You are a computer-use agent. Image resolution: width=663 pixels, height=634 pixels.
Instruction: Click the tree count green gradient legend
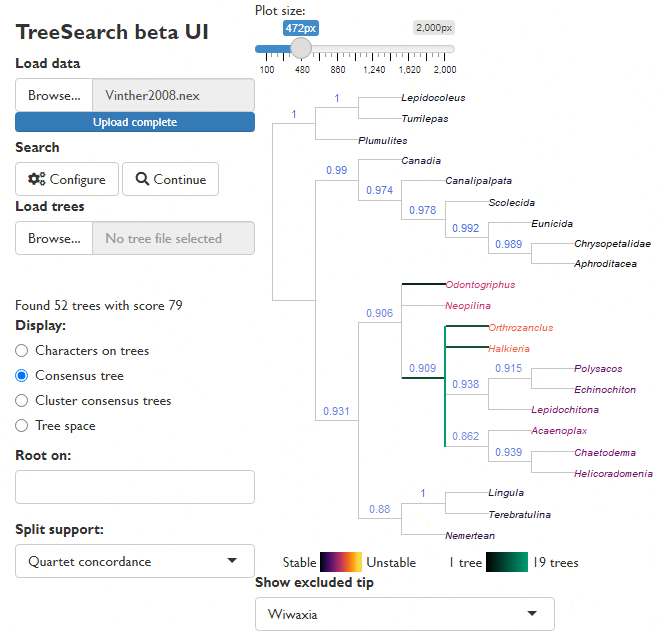tap(507, 562)
